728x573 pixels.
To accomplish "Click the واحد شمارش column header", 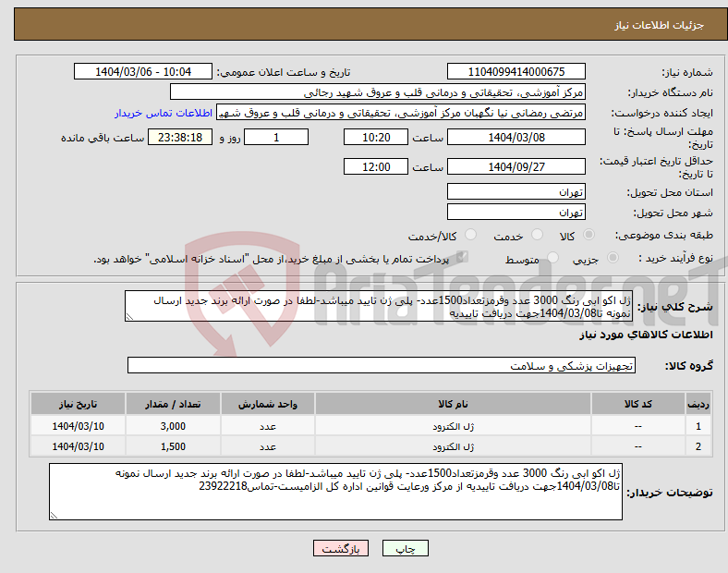I will (268, 404).
